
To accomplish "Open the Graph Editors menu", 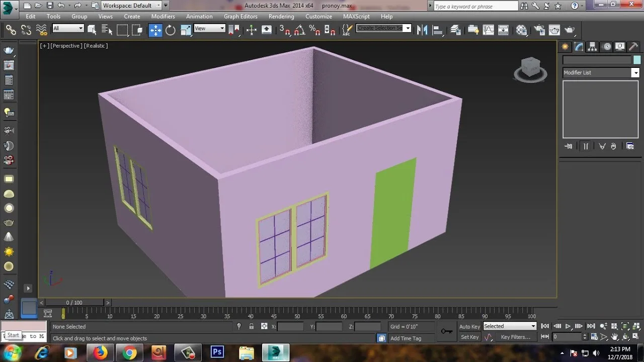I will (240, 17).
